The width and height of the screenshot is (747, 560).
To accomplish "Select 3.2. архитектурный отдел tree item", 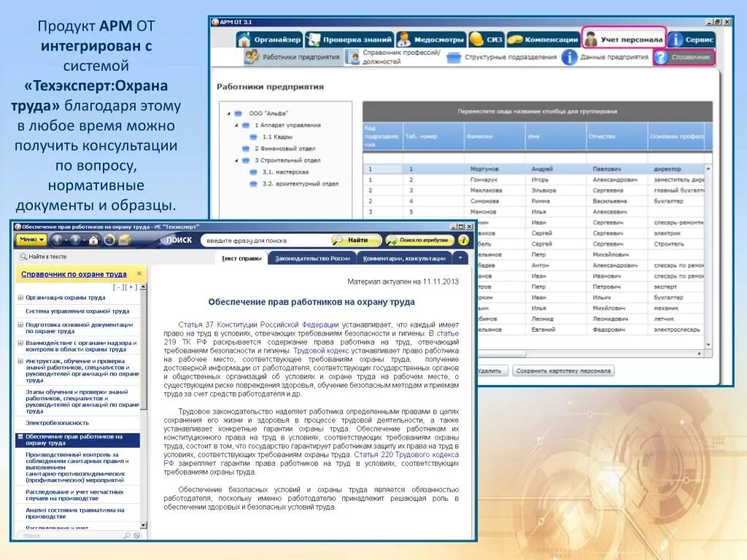I will [x=300, y=184].
